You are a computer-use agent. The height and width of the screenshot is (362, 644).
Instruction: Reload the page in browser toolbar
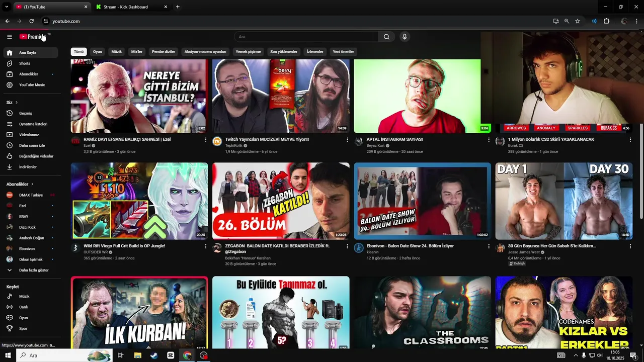31,21
